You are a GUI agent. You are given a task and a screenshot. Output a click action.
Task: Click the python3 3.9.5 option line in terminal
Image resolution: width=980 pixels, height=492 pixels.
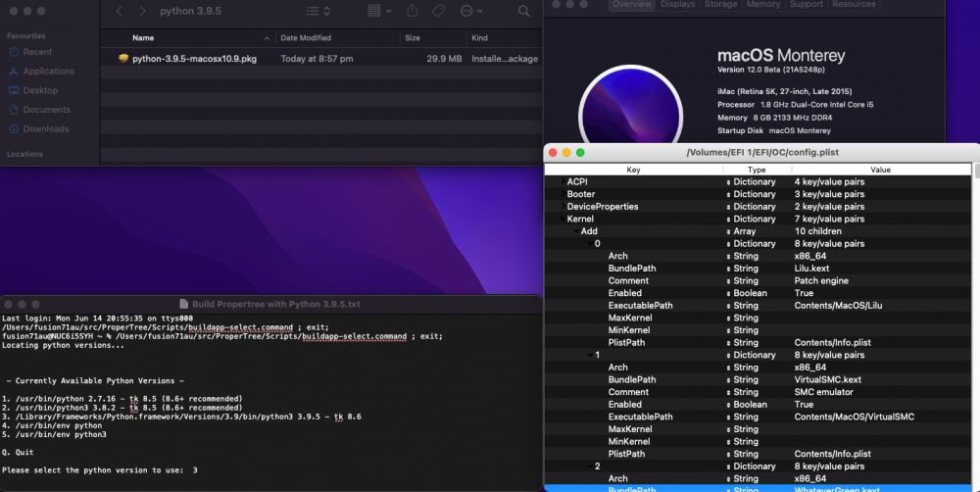[x=181, y=417]
